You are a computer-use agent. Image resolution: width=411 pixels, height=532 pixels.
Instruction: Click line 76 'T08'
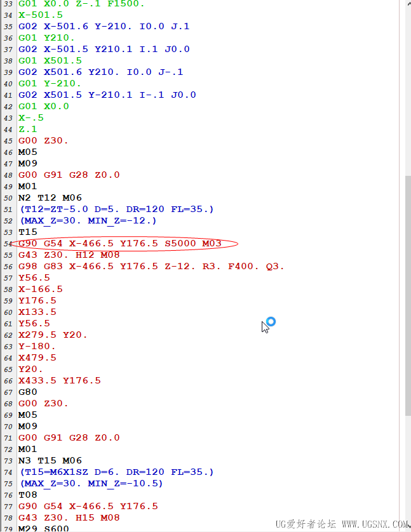point(27,495)
